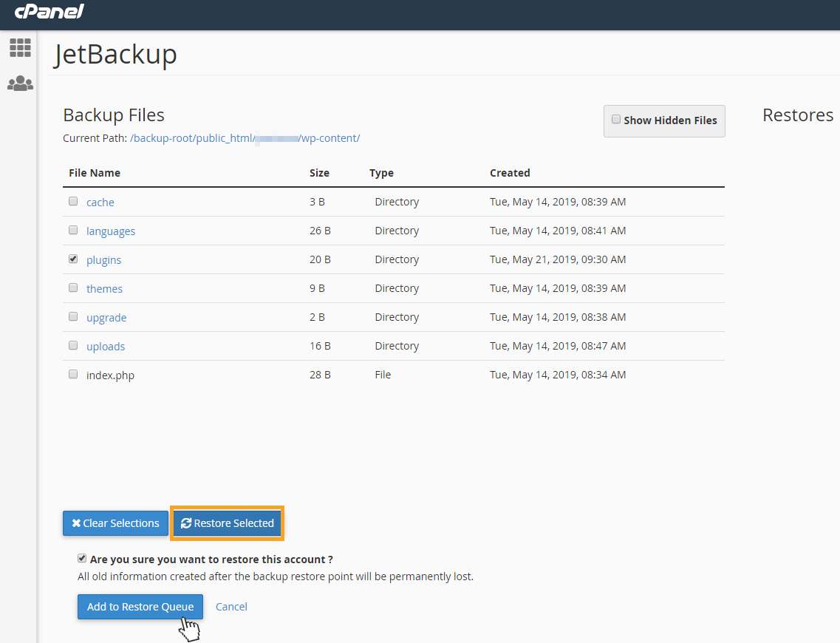This screenshot has width=840, height=643.
Task: Tick the uploads directory checkbox
Action: pyautogui.click(x=73, y=346)
